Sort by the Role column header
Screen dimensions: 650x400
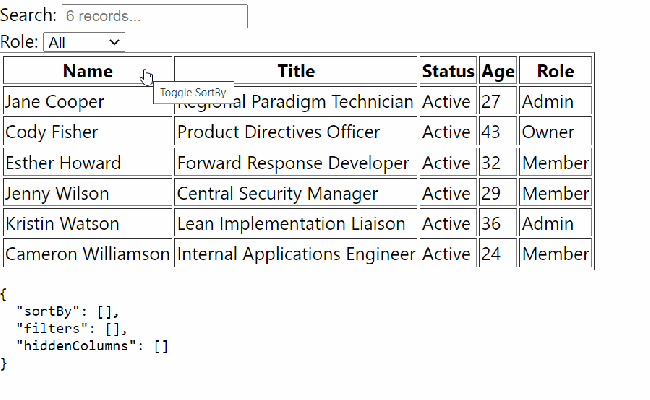555,71
